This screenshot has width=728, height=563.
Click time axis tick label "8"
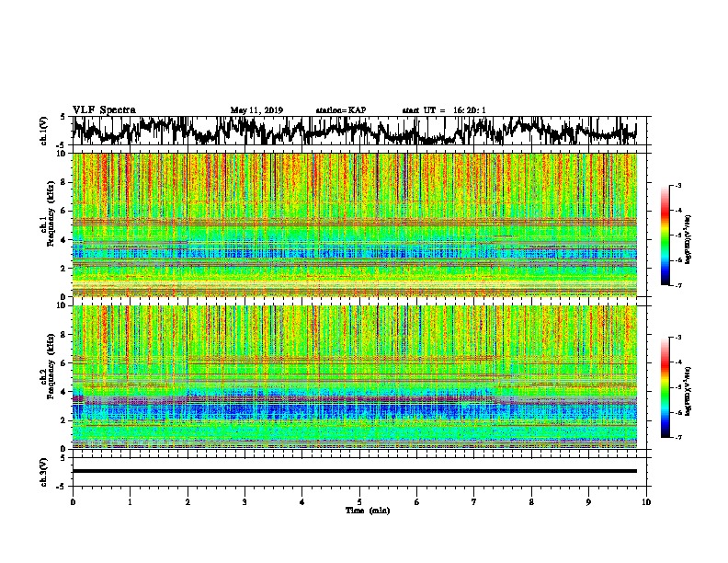(x=531, y=502)
